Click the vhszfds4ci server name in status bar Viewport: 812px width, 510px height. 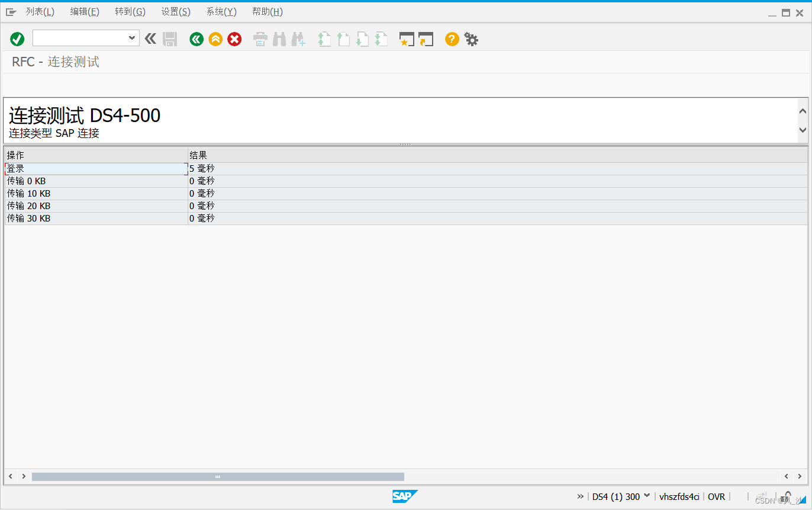click(x=679, y=496)
